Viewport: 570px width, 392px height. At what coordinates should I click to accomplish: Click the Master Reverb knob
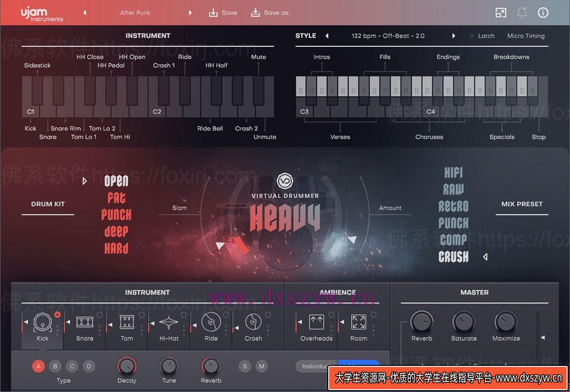click(x=421, y=322)
